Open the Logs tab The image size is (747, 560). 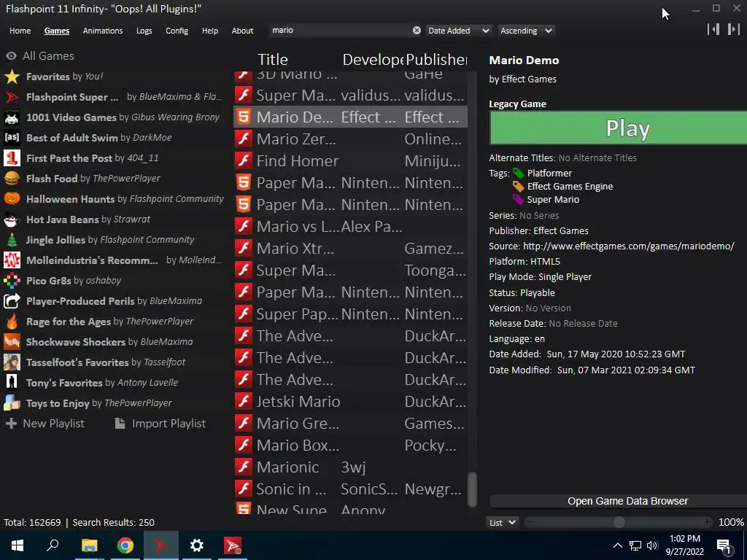pos(144,31)
